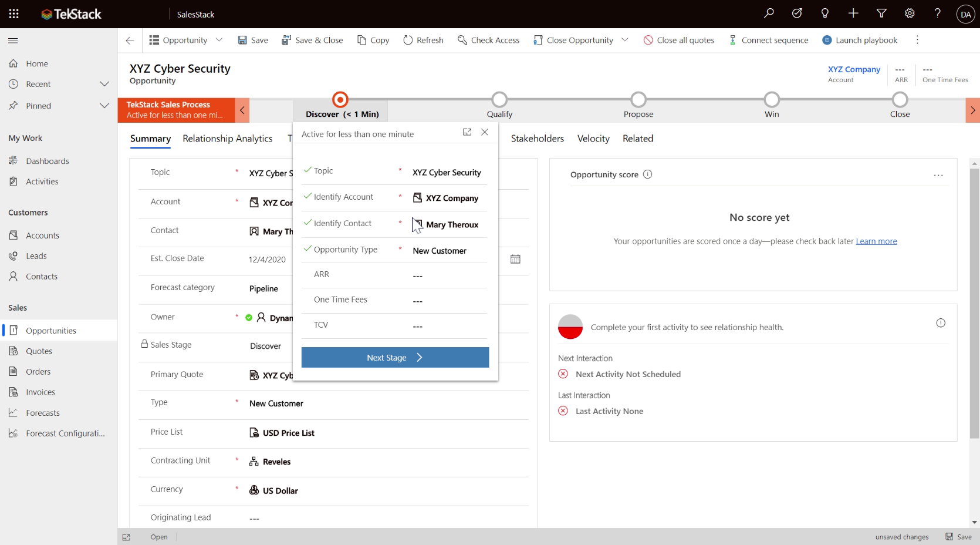980x545 pixels.
Task: Select the Propose stage marker
Action: (x=638, y=99)
